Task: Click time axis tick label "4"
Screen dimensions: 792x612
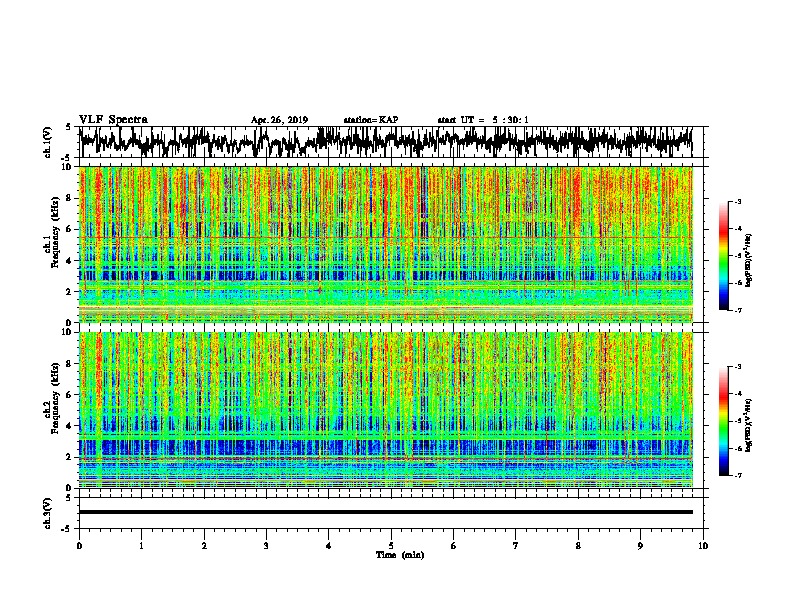Action: [x=329, y=546]
